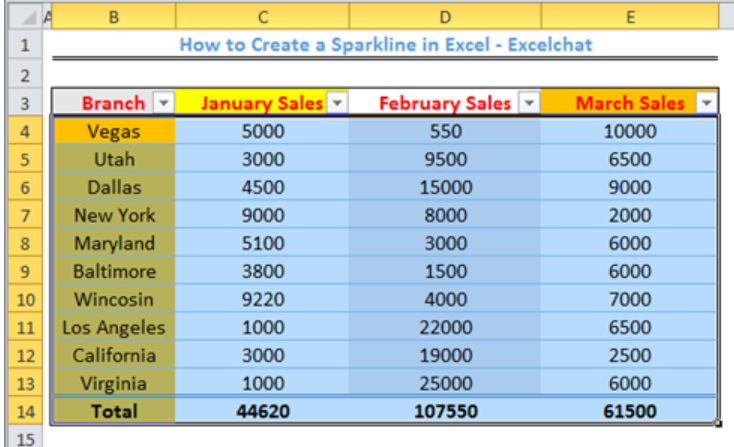Screen dimensions: 734x447
Task: Select column D header
Action: (445, 17)
